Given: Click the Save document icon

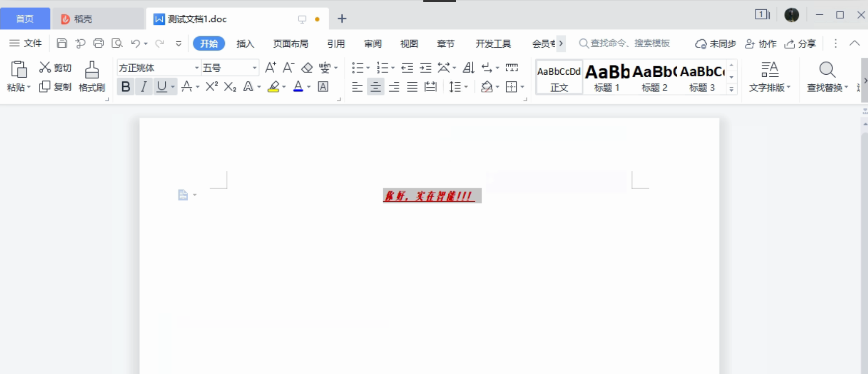Looking at the screenshot, I should pyautogui.click(x=62, y=43).
